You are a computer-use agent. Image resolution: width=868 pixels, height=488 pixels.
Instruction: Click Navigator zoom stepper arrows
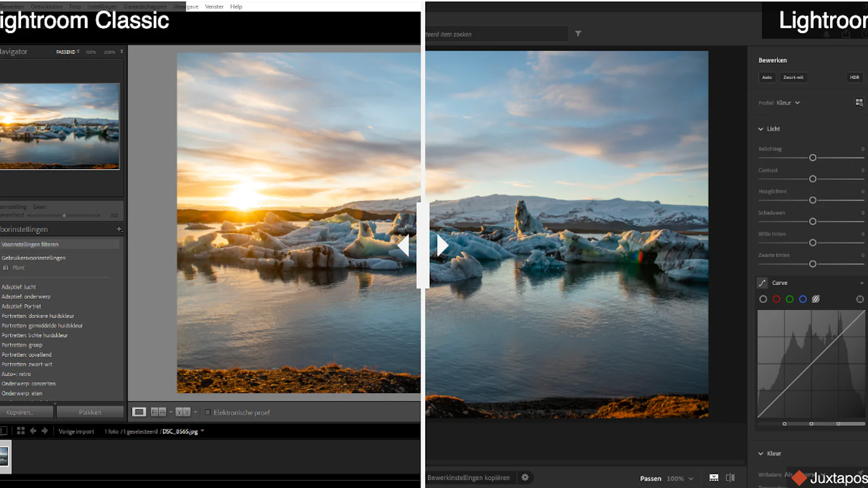point(122,52)
